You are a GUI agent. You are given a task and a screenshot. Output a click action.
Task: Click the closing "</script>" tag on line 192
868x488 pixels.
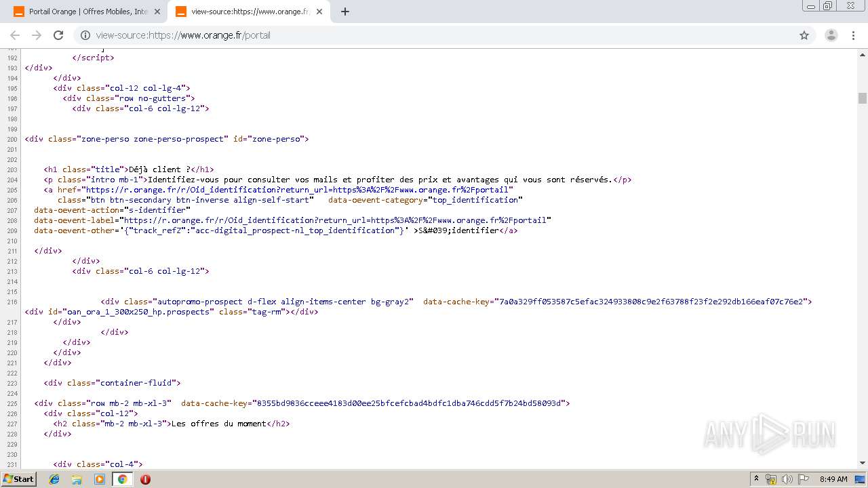(x=94, y=58)
